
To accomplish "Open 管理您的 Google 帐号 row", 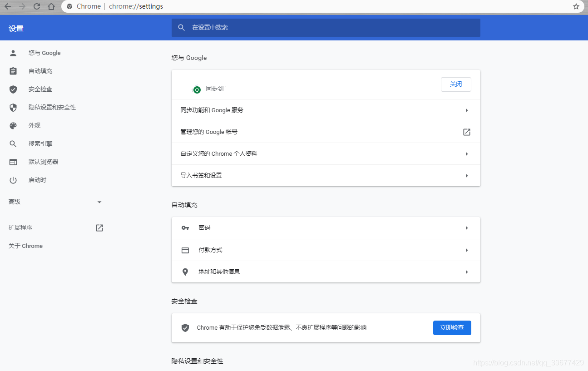I will (x=326, y=132).
